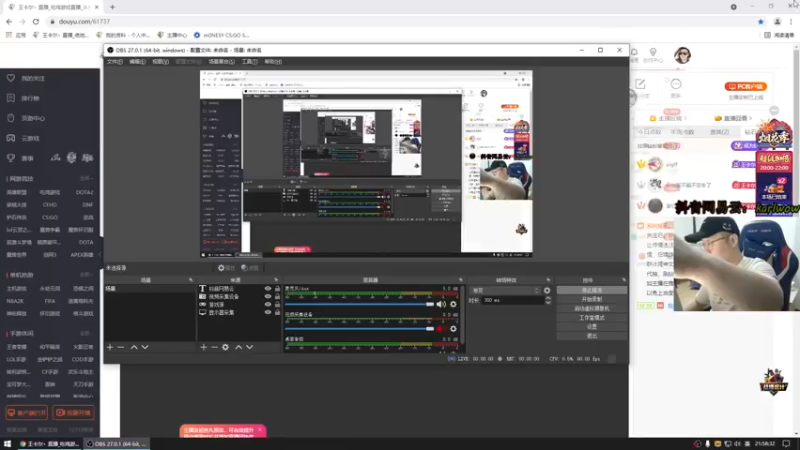
Task: Enable 工作室模式 studio mode button
Action: pyautogui.click(x=591, y=318)
